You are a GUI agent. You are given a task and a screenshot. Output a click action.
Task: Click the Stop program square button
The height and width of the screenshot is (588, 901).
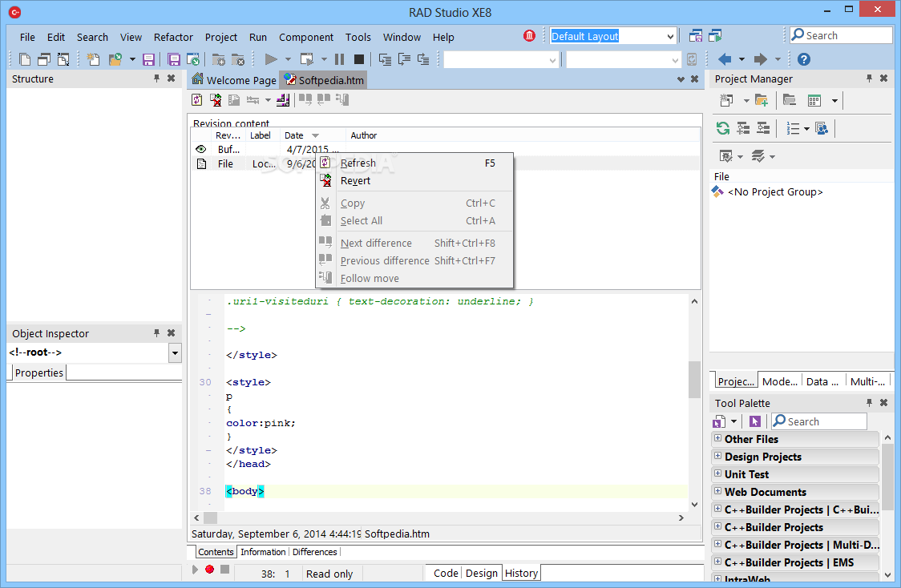pos(359,59)
